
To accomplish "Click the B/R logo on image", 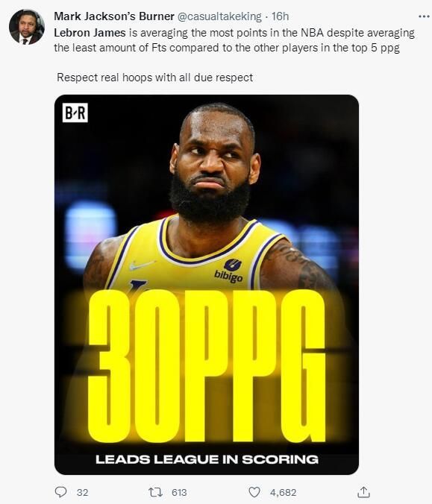I will (75, 113).
